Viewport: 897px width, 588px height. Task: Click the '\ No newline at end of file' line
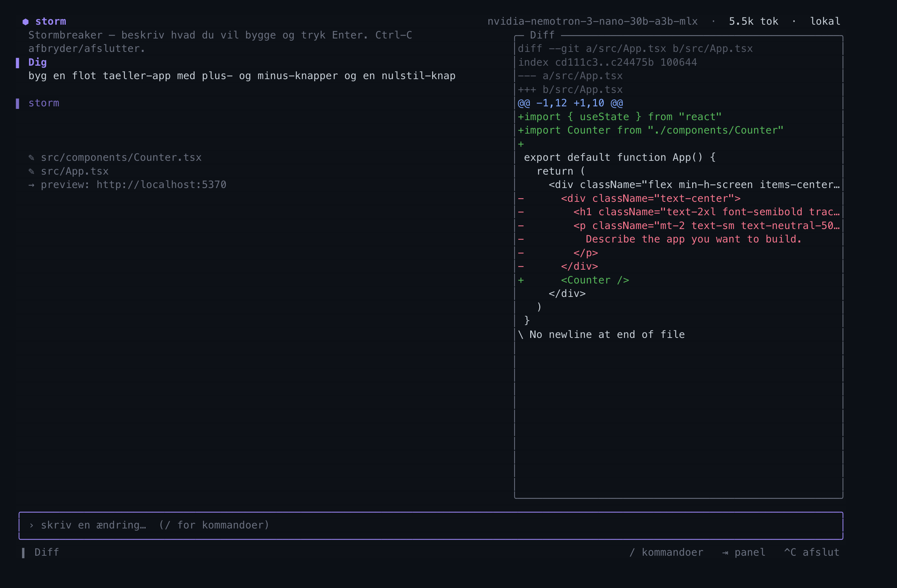(x=601, y=335)
